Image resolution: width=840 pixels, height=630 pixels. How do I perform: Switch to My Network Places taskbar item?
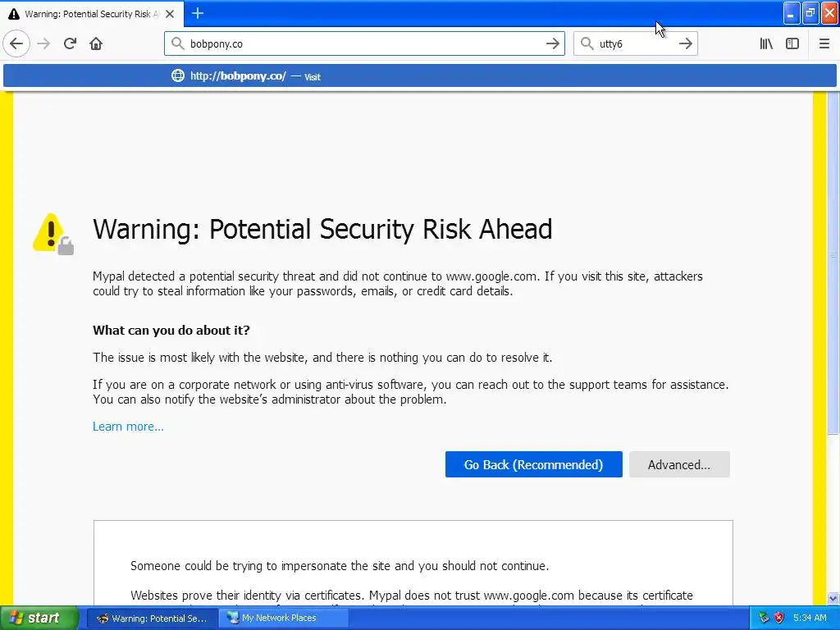point(284,618)
